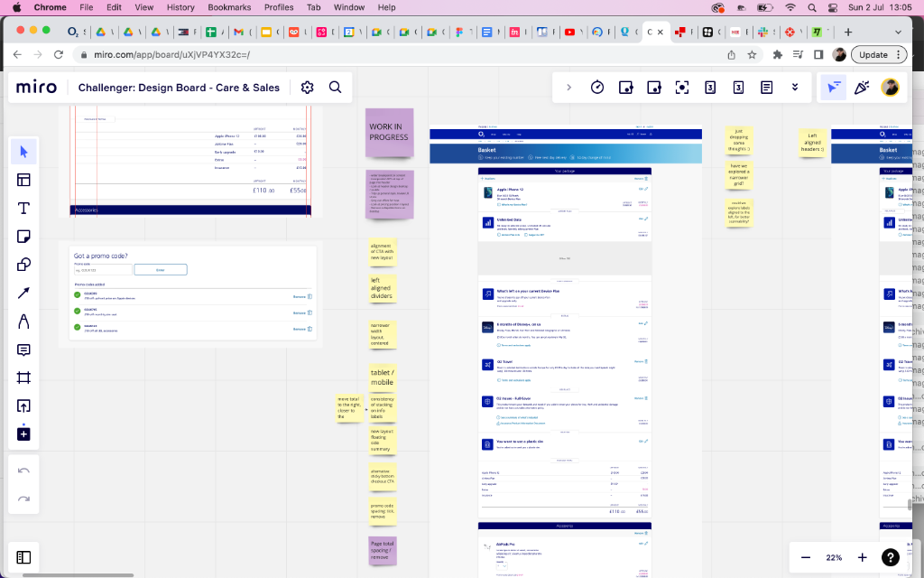Image resolution: width=924 pixels, height=578 pixels.
Task: Open the Shapes tool
Action: (x=23, y=265)
